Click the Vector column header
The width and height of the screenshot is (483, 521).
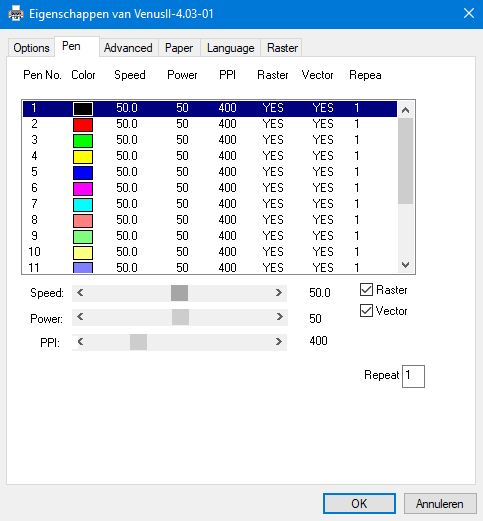317,75
